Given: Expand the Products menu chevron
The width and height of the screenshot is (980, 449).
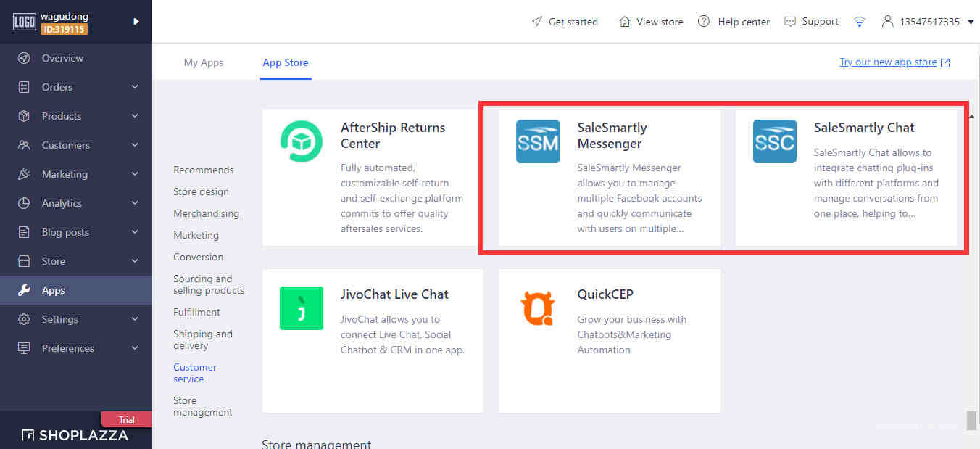Looking at the screenshot, I should [135, 116].
